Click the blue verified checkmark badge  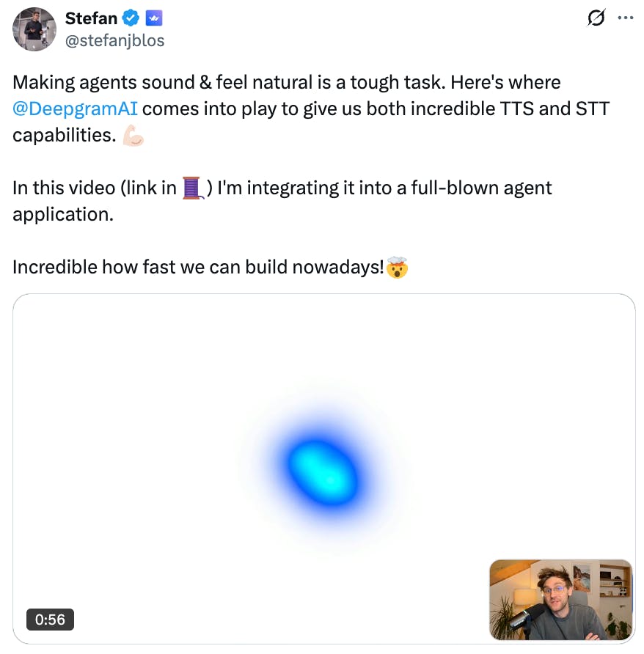point(131,18)
